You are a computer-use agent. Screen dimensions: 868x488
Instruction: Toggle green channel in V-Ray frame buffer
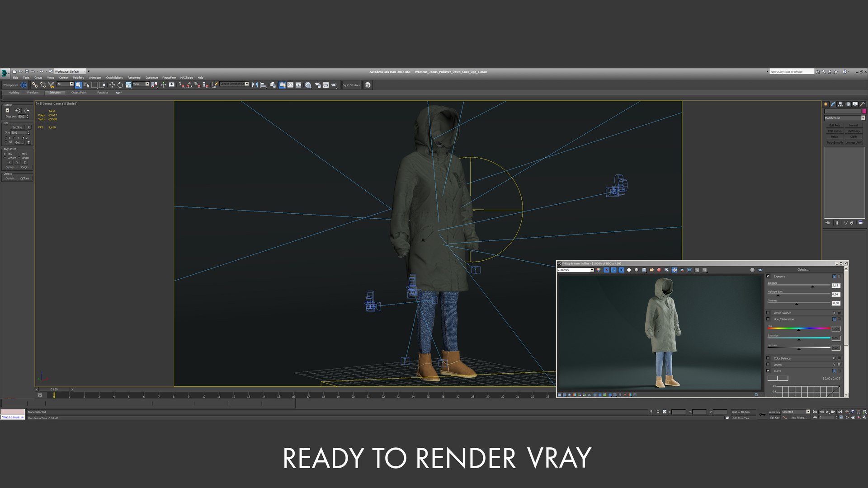(614, 270)
